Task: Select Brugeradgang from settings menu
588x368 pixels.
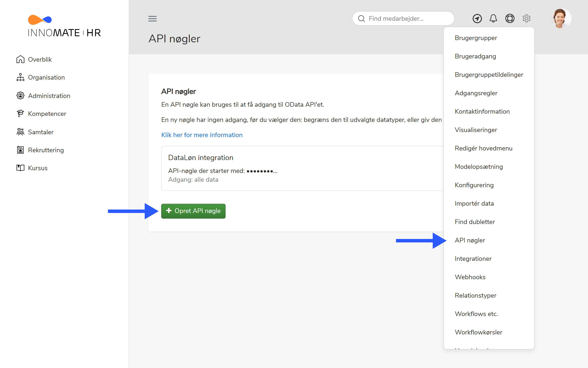Action: 475,56
